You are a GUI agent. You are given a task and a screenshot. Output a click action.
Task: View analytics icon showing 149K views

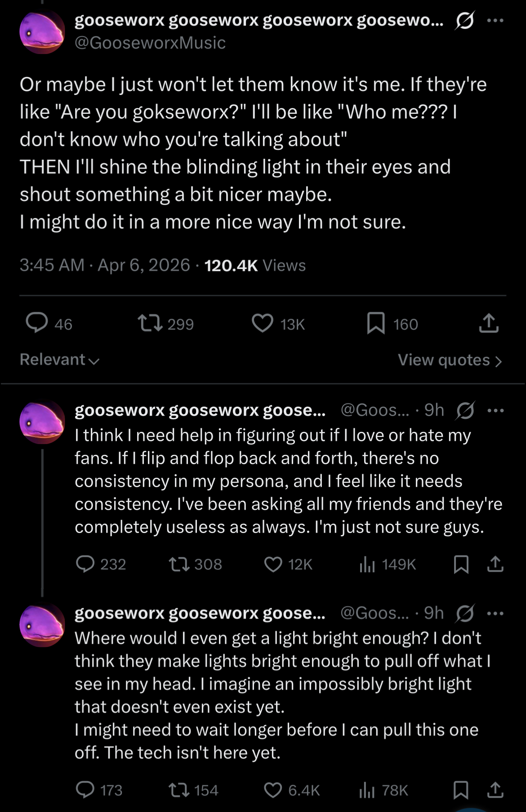(367, 564)
